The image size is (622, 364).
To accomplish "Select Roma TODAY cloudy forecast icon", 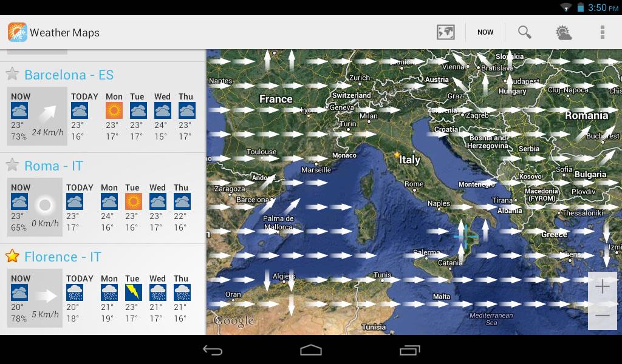I will 75,201.
